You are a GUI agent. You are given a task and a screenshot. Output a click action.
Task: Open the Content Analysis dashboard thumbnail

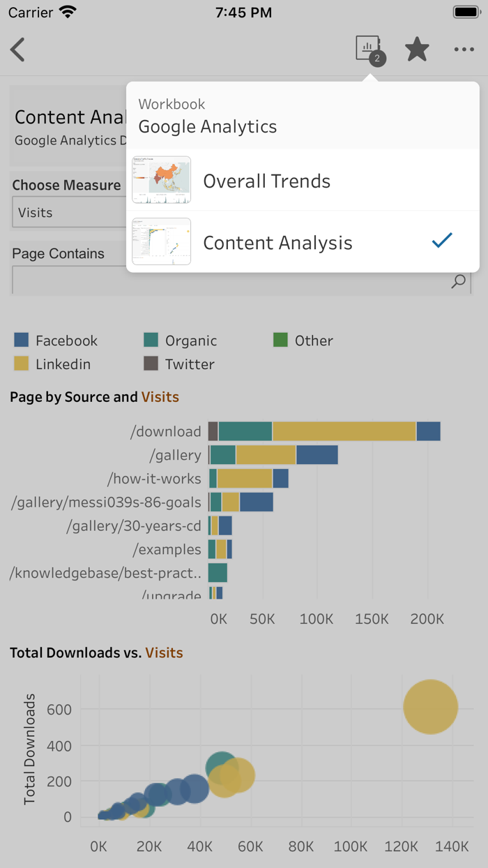[161, 241]
